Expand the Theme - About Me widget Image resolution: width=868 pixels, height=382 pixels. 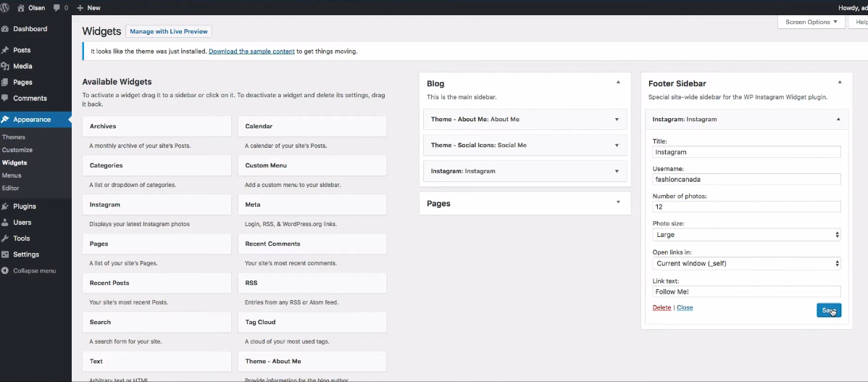point(616,120)
